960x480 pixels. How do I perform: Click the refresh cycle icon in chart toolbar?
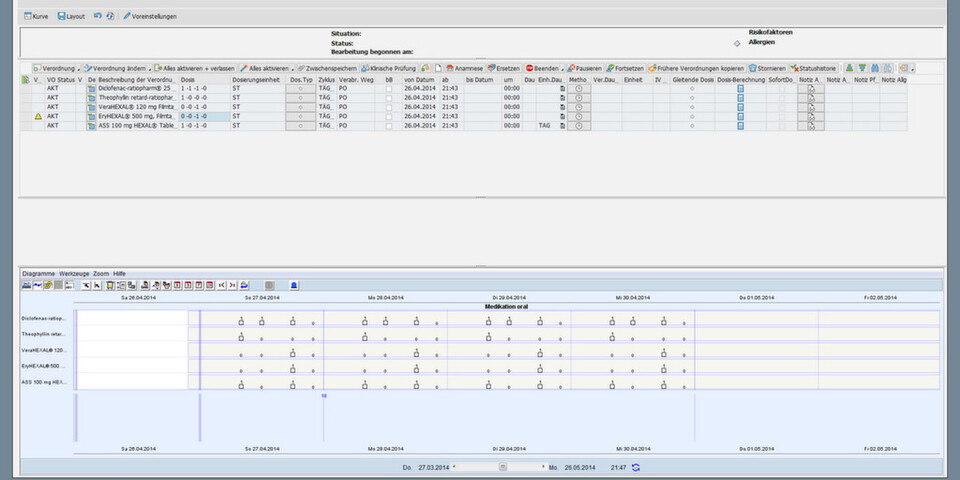(x=244, y=285)
